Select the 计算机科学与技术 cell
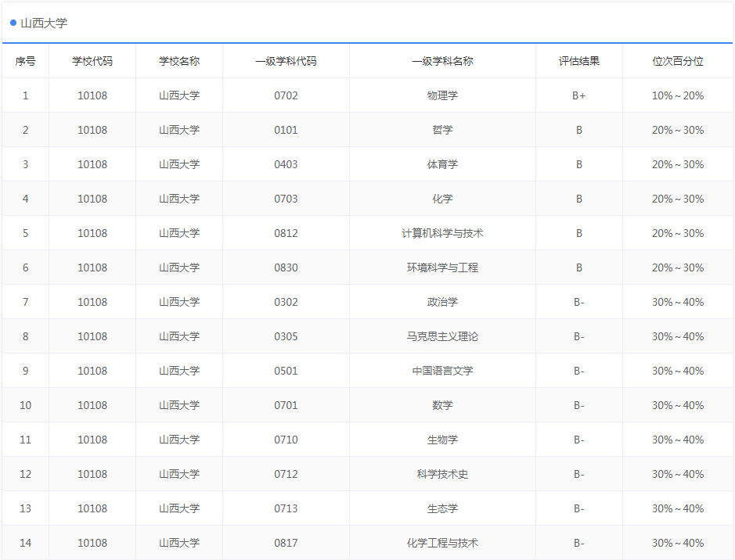The height and width of the screenshot is (560, 735). tap(442, 233)
